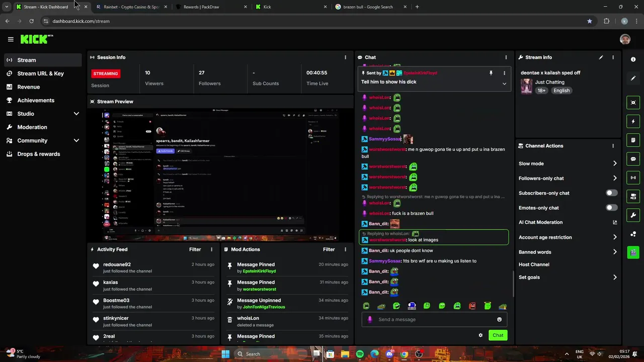644x362 pixels.
Task: Click worstworstworst link in Mod Actions
Action: [259, 289]
